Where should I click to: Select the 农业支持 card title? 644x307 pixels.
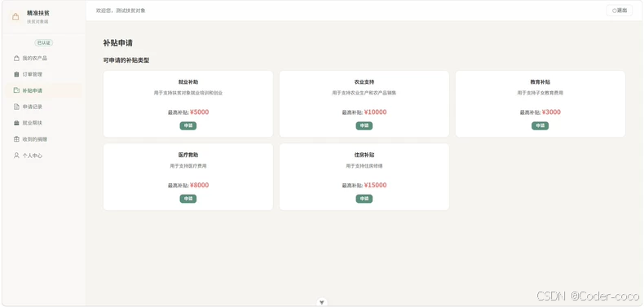pyautogui.click(x=364, y=82)
